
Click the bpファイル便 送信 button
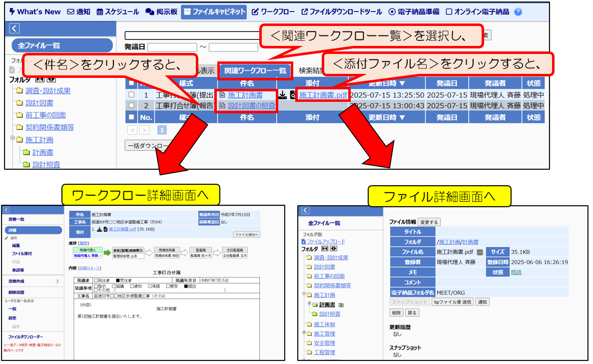[x=452, y=302]
